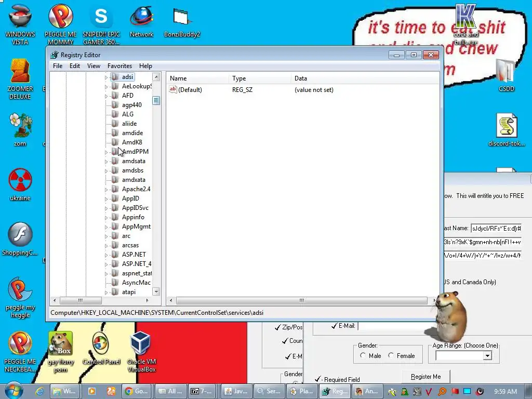Expand the AppID registry key

tap(106, 199)
